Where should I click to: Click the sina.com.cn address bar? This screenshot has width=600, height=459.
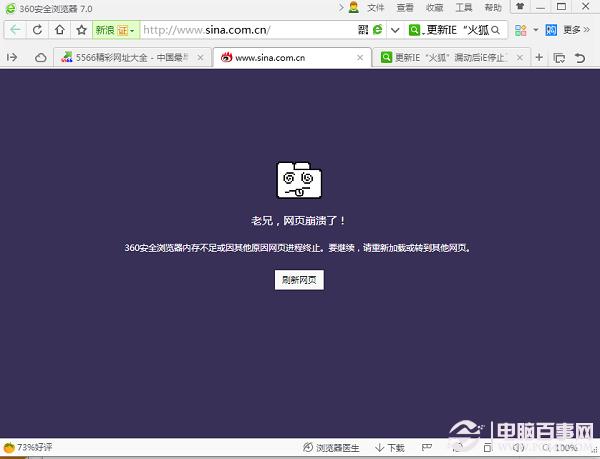pos(247,30)
